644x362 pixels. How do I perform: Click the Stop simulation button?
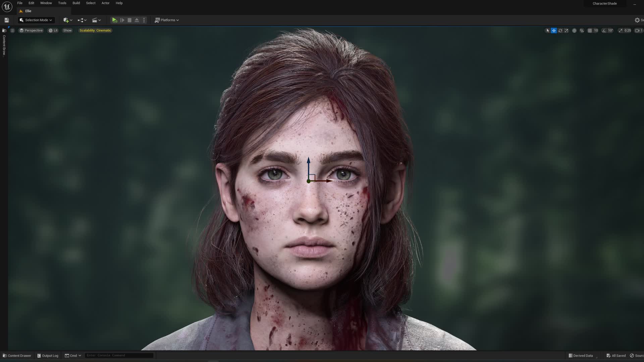129,20
